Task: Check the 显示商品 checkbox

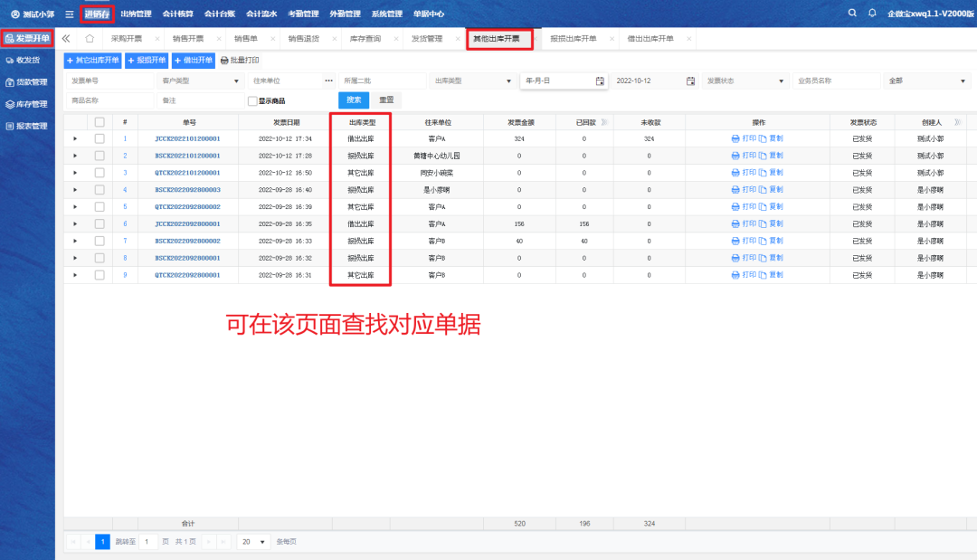Action: (252, 100)
